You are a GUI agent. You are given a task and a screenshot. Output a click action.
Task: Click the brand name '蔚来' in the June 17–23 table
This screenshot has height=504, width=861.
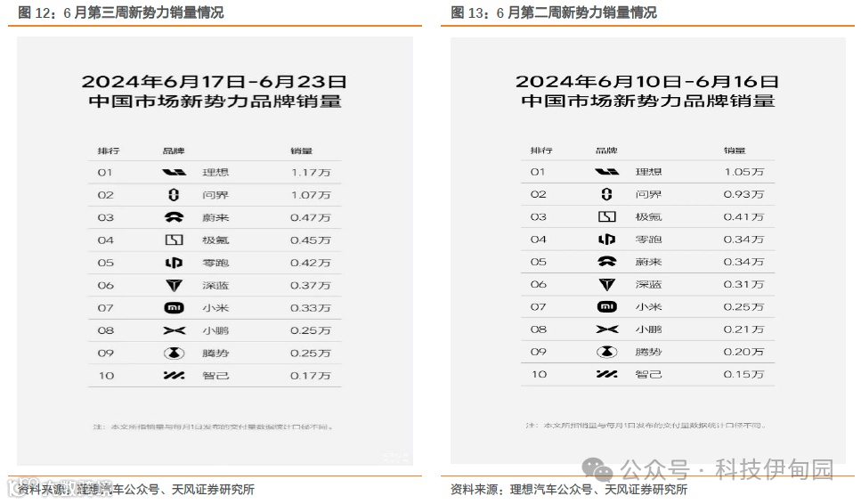point(215,217)
